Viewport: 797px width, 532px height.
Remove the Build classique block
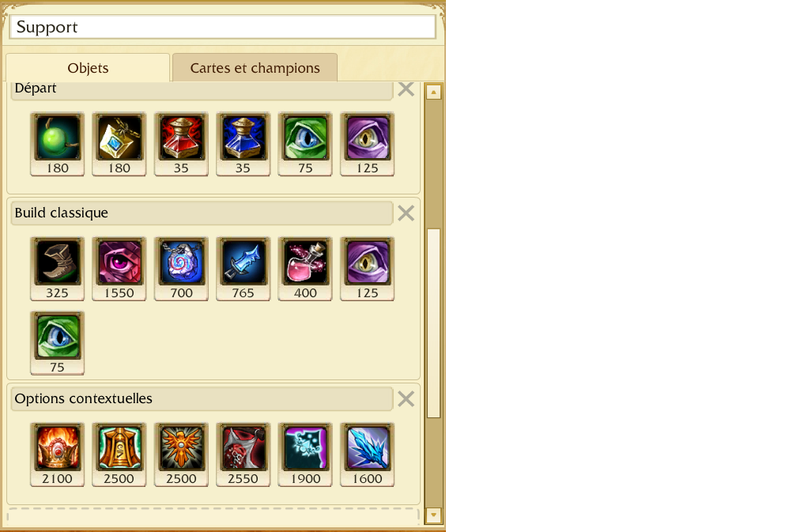click(x=406, y=213)
